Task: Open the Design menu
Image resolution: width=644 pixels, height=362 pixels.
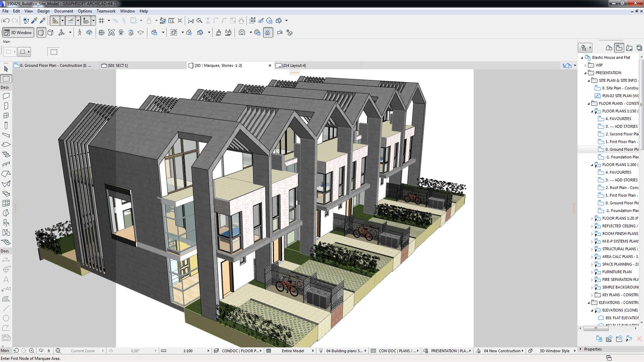Action: [x=43, y=11]
